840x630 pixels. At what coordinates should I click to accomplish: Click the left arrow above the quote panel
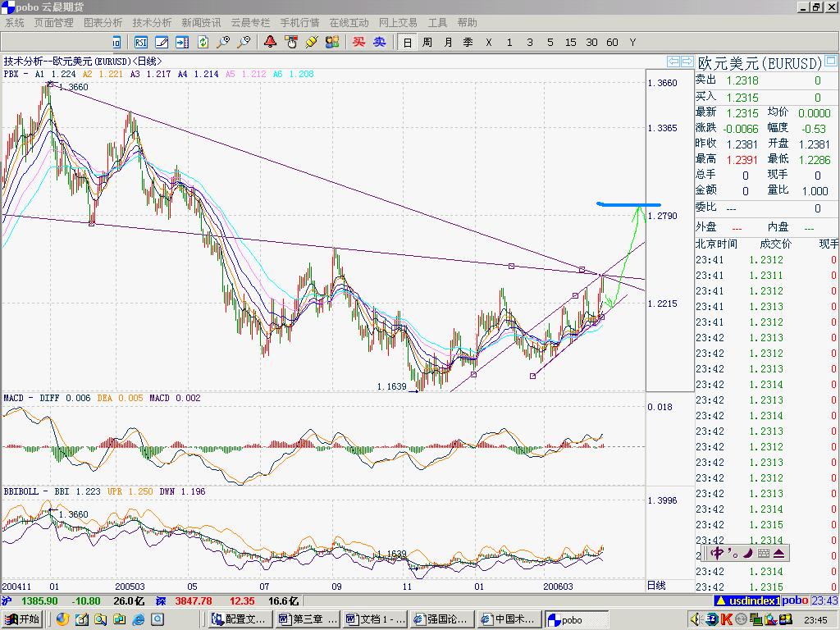click(673, 62)
